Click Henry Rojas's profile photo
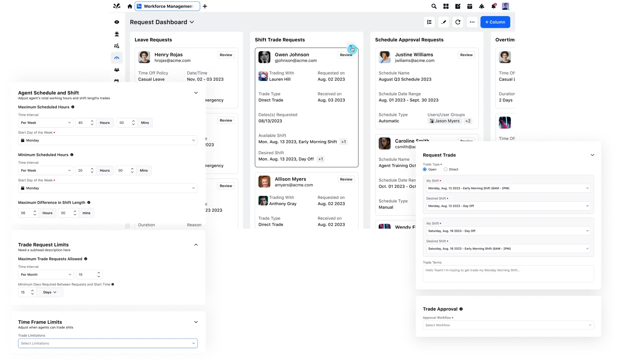This screenshot has height=364, width=619. [x=144, y=57]
